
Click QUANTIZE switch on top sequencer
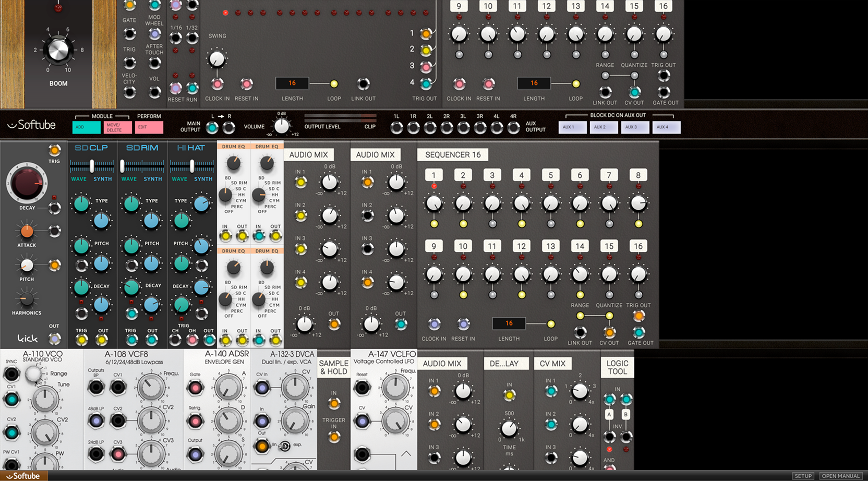tap(634, 76)
